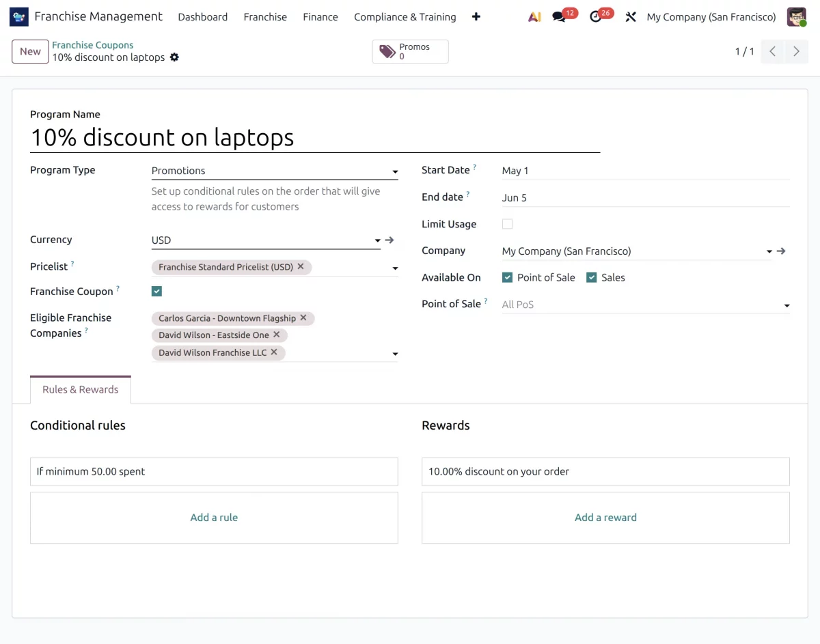820x644 pixels.
Task: Click the Franchise Management app title
Action: (98, 16)
